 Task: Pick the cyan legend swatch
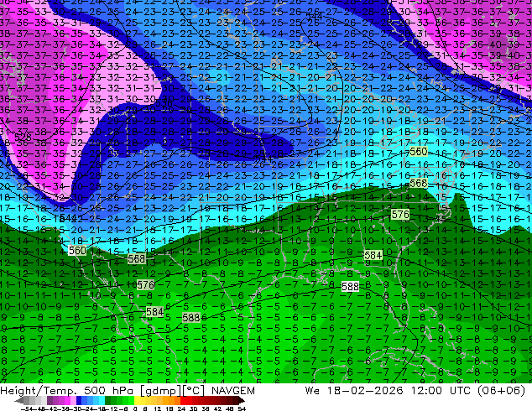point(102,400)
